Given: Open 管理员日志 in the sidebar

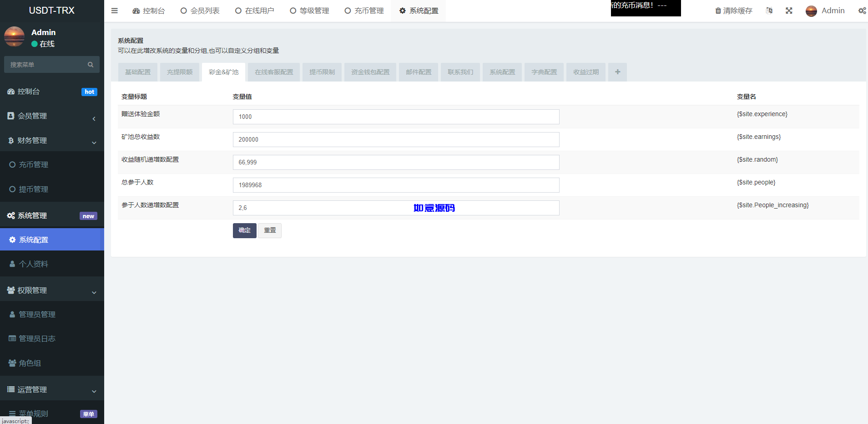Looking at the screenshot, I should pos(52,339).
